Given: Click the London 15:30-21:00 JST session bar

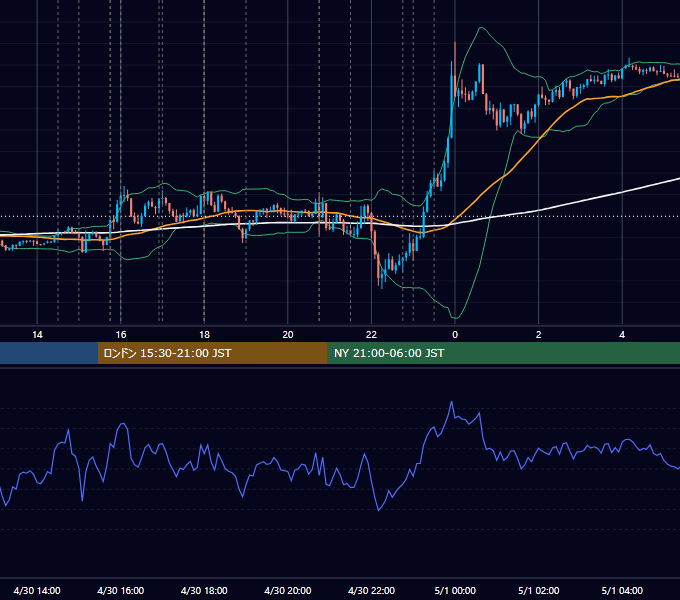Looking at the screenshot, I should coord(212,353).
